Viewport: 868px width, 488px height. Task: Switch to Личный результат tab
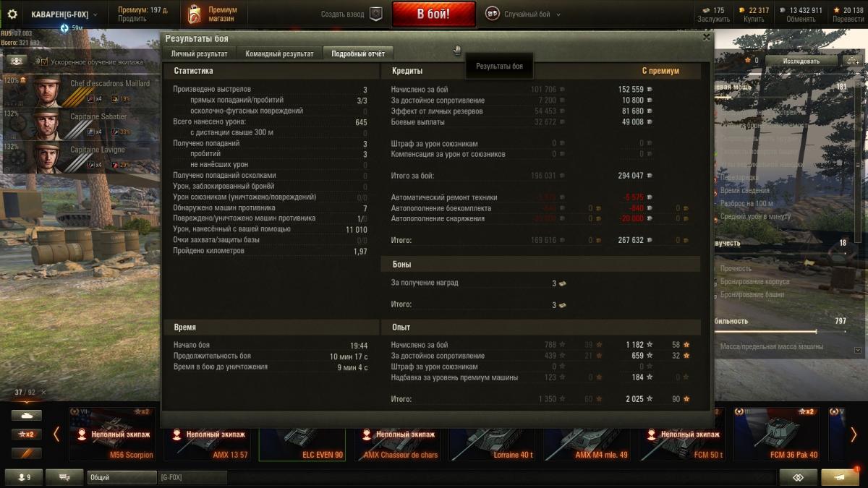click(x=199, y=53)
